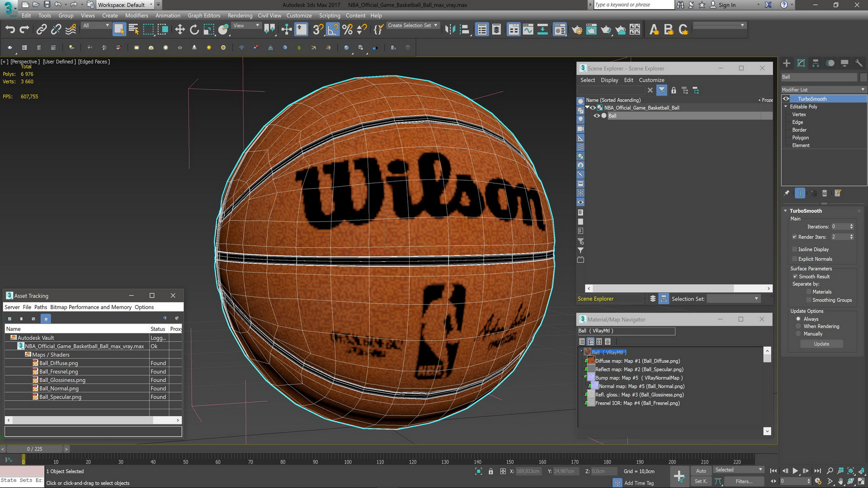Collapse the TurboSmooth rollout
868x488 pixels.
[x=785, y=211]
